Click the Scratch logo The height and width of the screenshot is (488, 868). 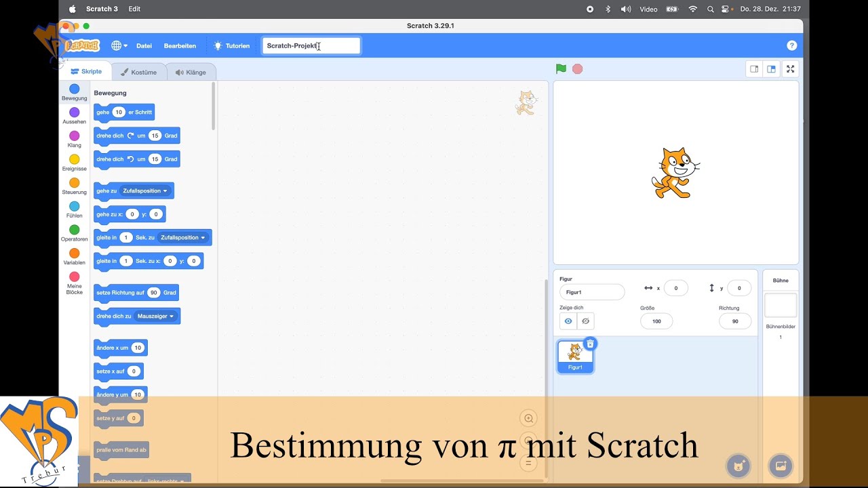pos(83,45)
